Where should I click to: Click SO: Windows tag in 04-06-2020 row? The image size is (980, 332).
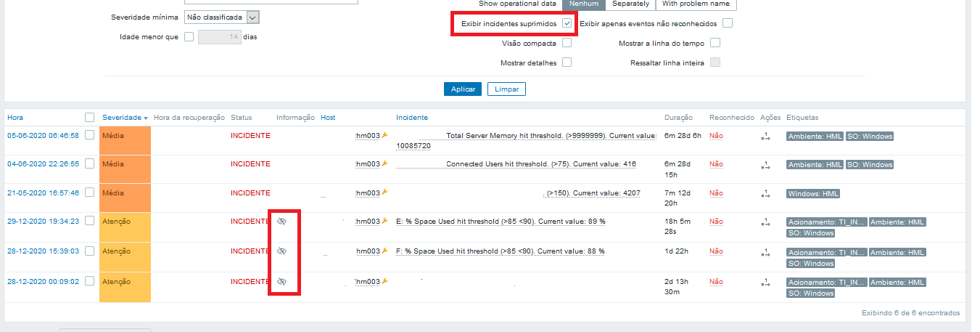[870, 165]
